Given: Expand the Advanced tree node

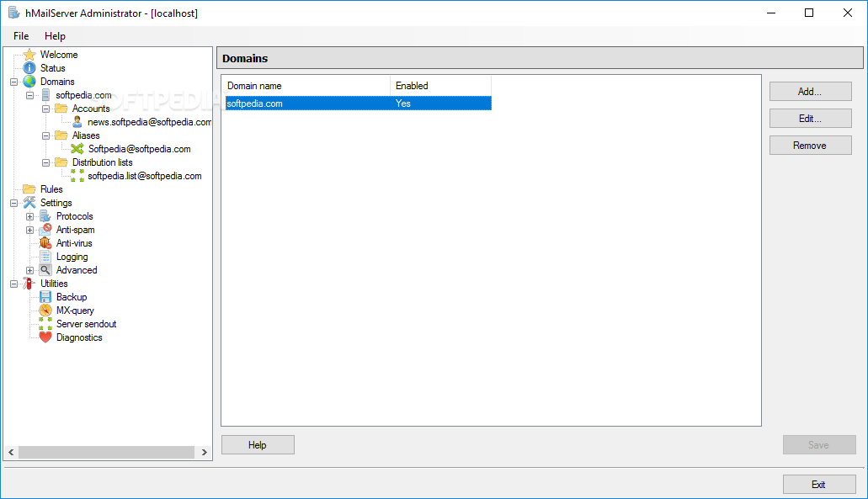Looking at the screenshot, I should pyautogui.click(x=30, y=270).
